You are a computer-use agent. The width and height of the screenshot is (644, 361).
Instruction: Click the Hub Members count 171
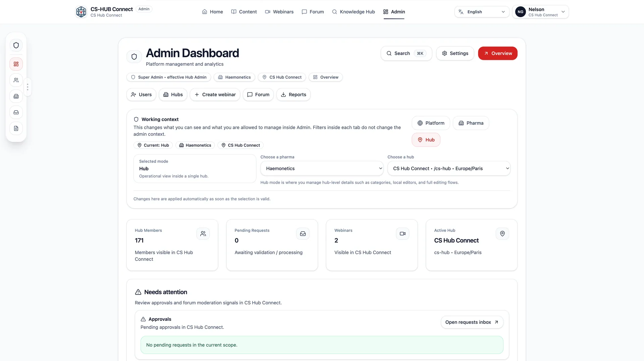[x=139, y=240]
